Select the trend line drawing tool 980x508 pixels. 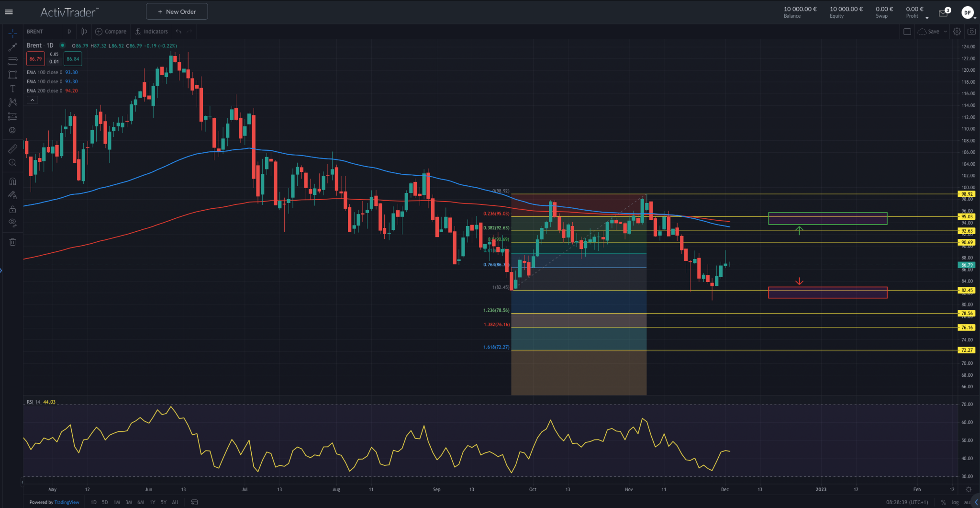tap(12, 47)
